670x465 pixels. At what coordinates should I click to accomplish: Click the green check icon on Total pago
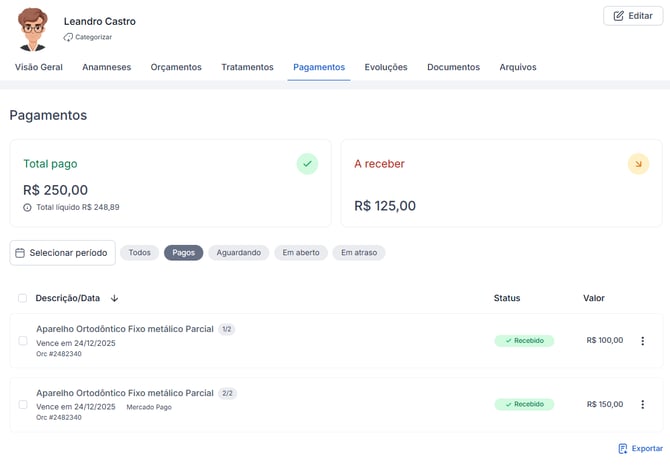[x=307, y=164]
